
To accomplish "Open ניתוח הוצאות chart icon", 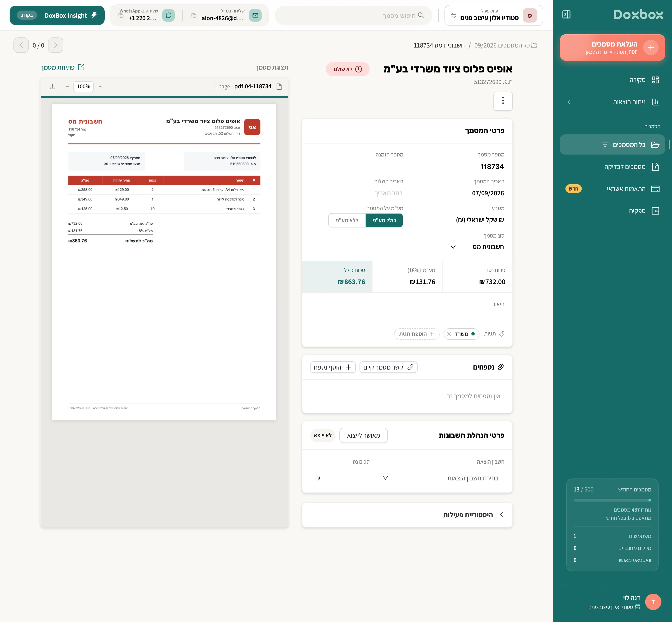I will pyautogui.click(x=655, y=102).
